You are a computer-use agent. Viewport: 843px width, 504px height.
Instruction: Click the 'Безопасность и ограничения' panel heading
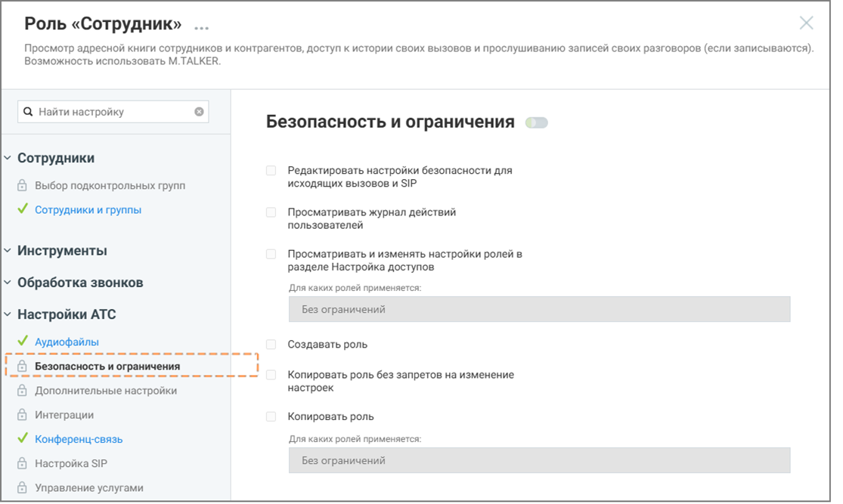(x=390, y=122)
